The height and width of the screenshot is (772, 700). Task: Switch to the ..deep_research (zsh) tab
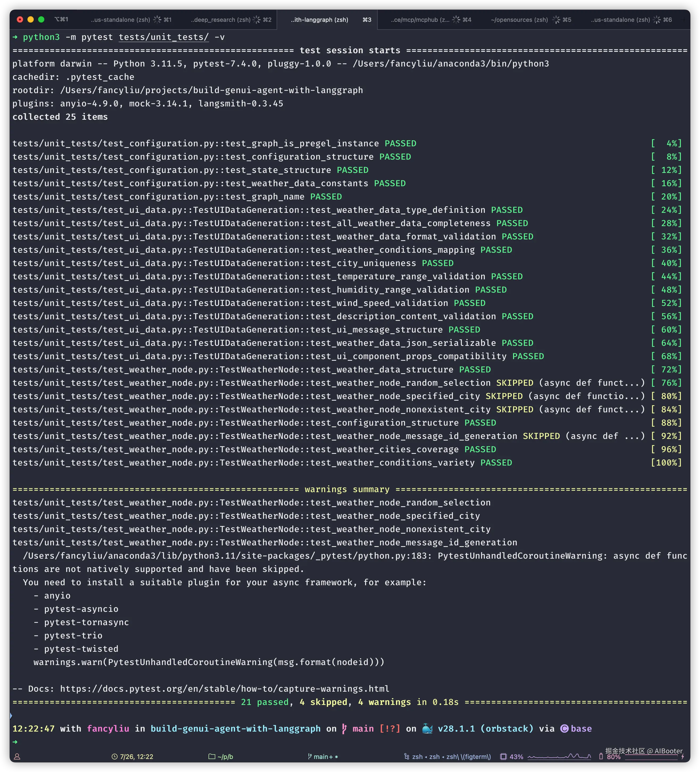tap(220, 19)
